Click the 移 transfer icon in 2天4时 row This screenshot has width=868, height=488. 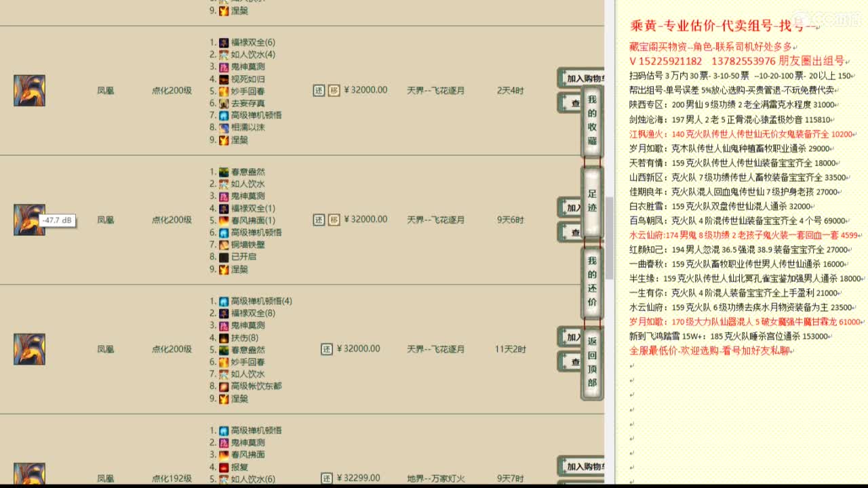click(334, 90)
